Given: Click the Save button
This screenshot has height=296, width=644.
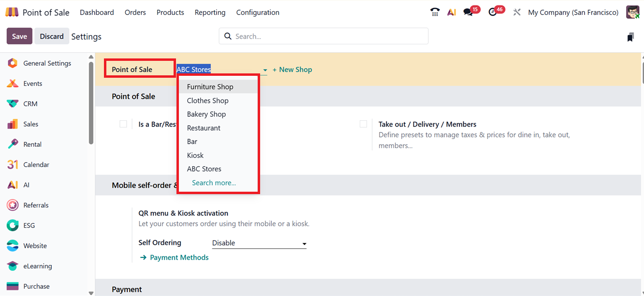Looking at the screenshot, I should (x=19, y=36).
